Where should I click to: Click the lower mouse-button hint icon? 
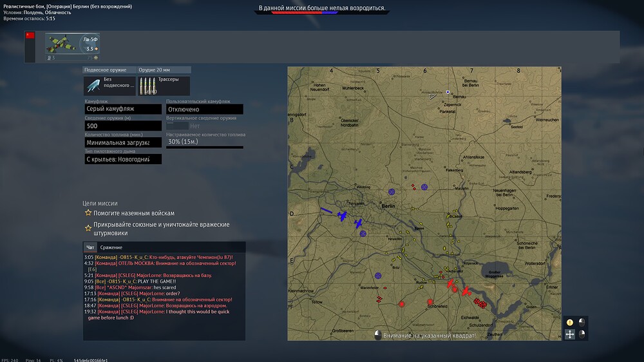[582, 334]
